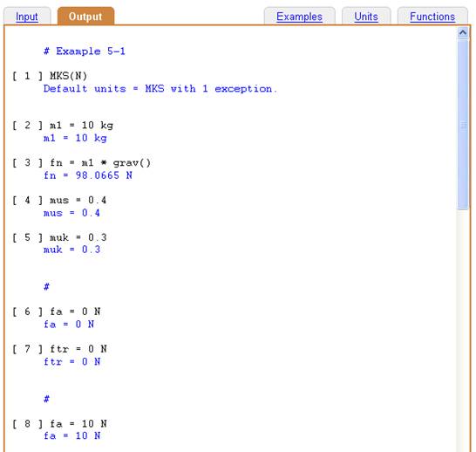Open the Functions tab
The height and width of the screenshot is (452, 476).
pyautogui.click(x=432, y=17)
